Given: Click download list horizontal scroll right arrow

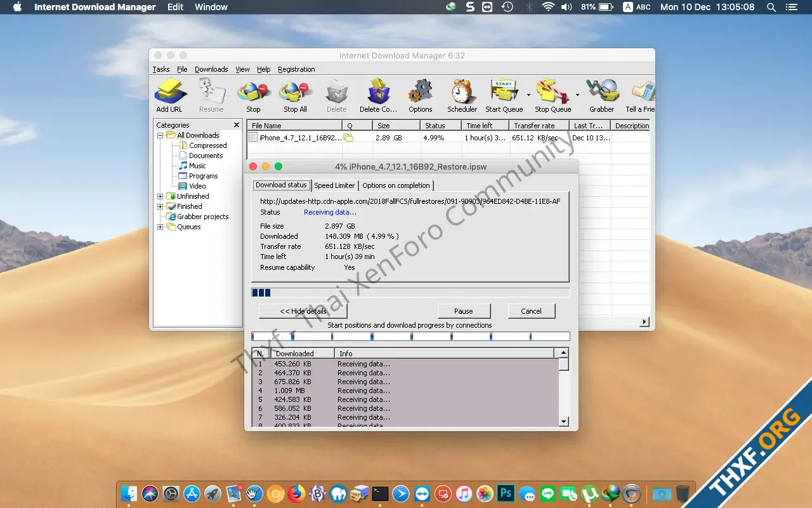Looking at the screenshot, I should (645, 322).
